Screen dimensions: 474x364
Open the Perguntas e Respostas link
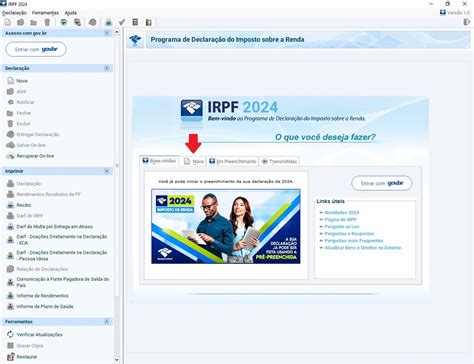(349, 233)
